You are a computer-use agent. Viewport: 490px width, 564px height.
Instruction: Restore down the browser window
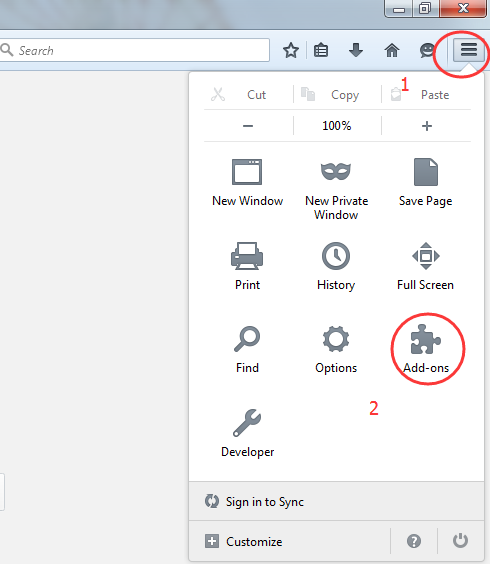pyautogui.click(x=425, y=9)
